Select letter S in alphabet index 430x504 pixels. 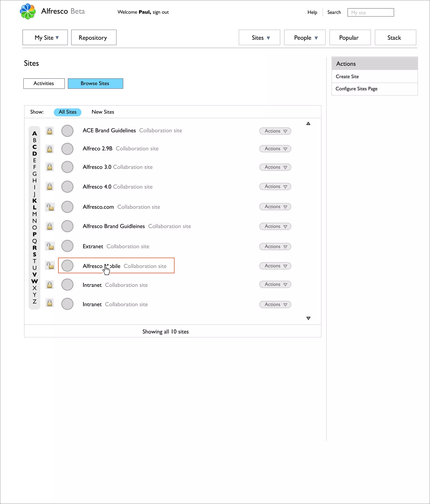[x=34, y=255]
